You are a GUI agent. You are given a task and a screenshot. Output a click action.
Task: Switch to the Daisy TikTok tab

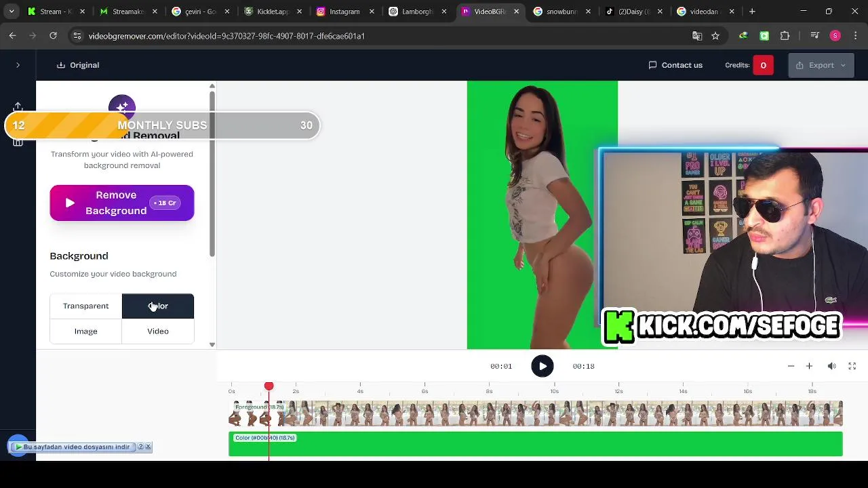633,12
